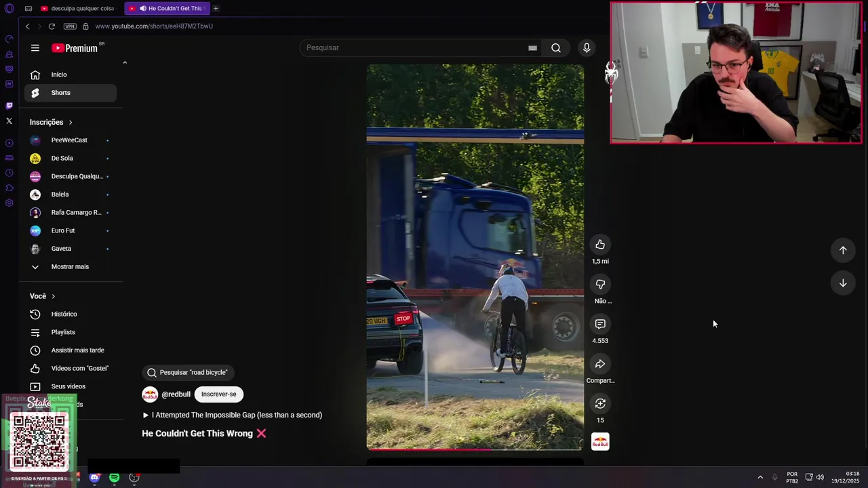
Task: Open @redbull channel handle
Action: 176,394
